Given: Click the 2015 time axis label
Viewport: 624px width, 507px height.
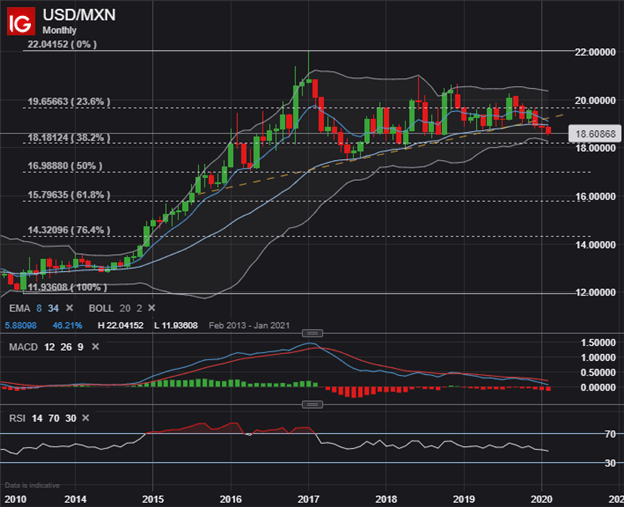Looking at the screenshot, I should (x=153, y=499).
